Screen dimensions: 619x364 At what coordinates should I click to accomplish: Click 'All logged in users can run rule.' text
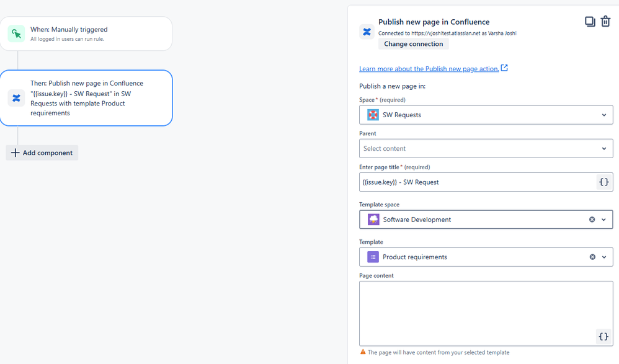67,39
